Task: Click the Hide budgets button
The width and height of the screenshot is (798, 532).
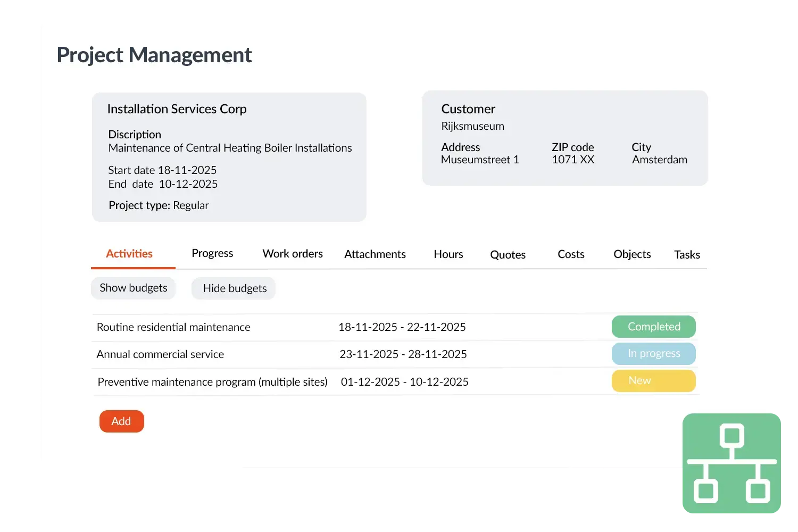Action: 234,288
